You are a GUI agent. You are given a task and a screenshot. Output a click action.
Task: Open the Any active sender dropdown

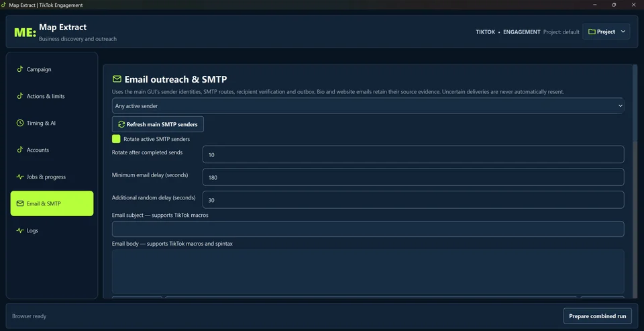click(368, 105)
